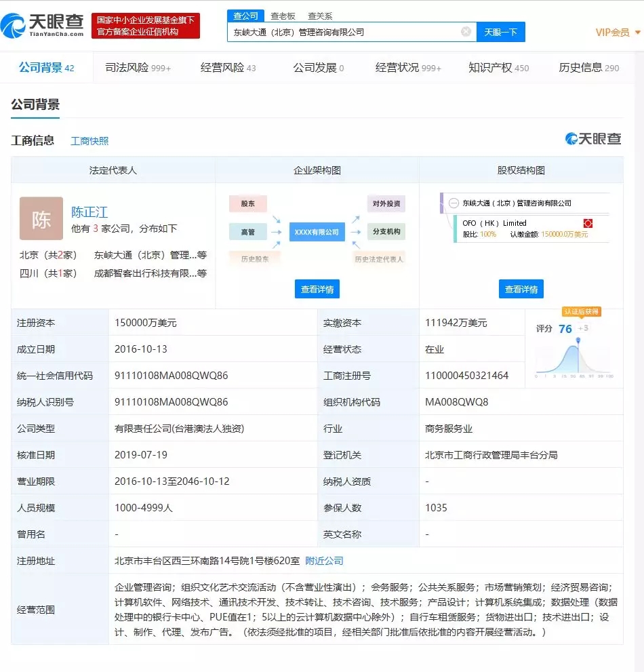The width and height of the screenshot is (644, 672).
Task: Open legal representative 陈正江 profile link
Action: coord(89,212)
